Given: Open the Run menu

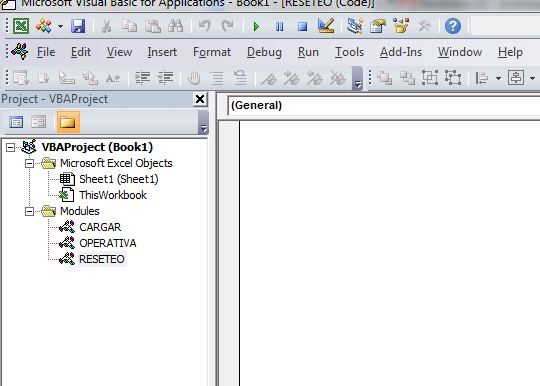Looking at the screenshot, I should [x=308, y=52].
